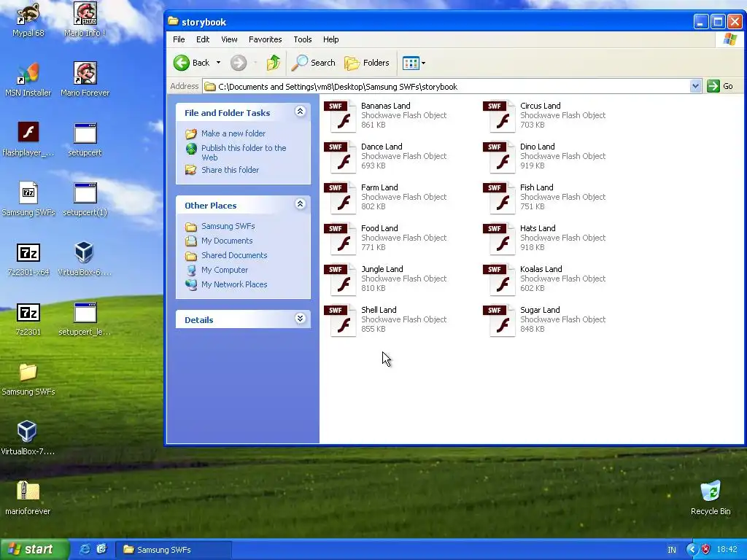Select the Farm Land SWF icon
The image size is (747, 560).
click(341, 198)
